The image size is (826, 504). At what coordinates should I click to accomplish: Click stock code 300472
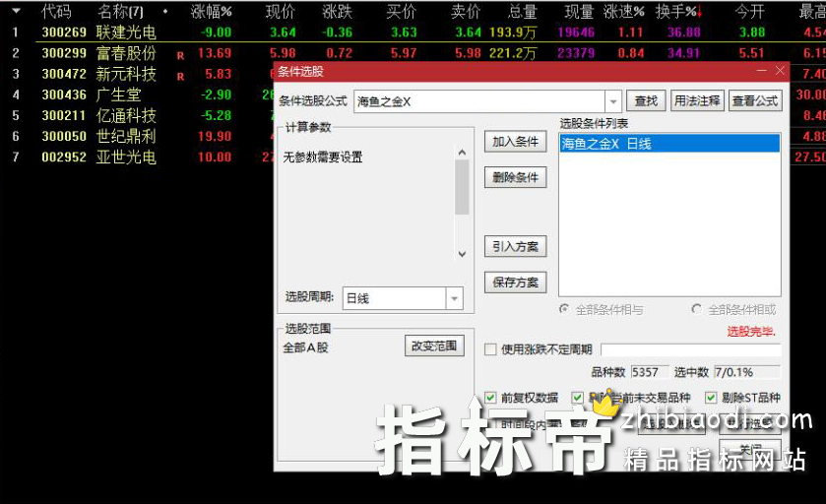coord(64,74)
